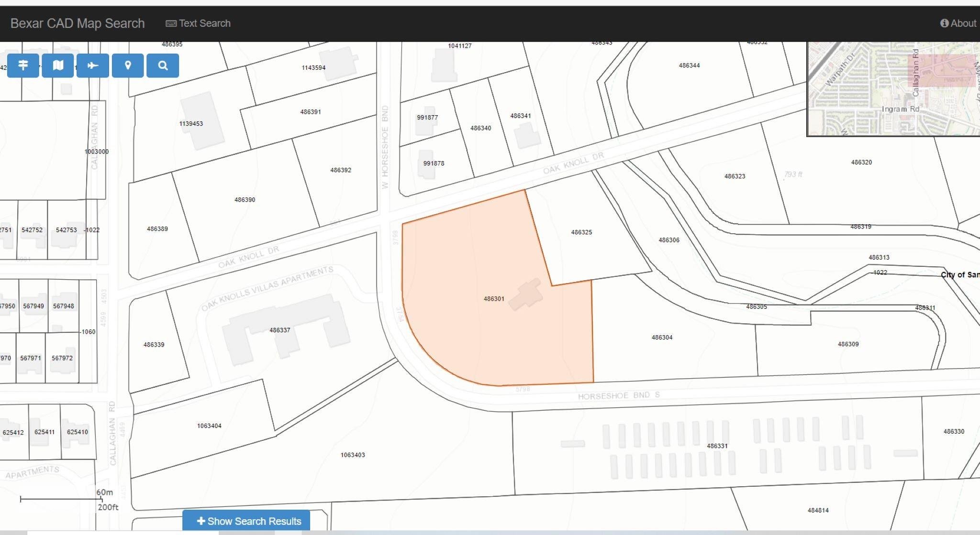980x535 pixels.
Task: Click the folded map basemap button
Action: 58,66
